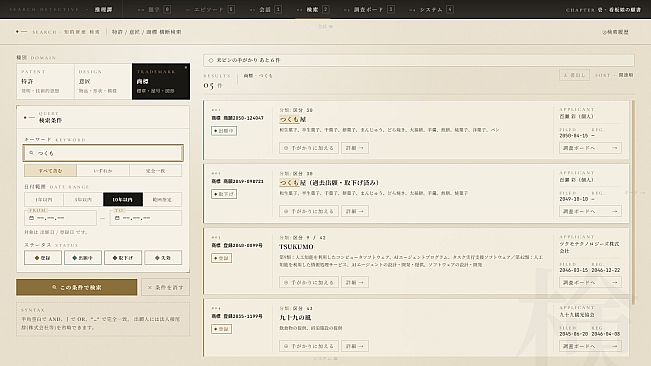Screen dimensions: 651x366
Task: Toggle the 登録 status filter
Action: coord(43,258)
